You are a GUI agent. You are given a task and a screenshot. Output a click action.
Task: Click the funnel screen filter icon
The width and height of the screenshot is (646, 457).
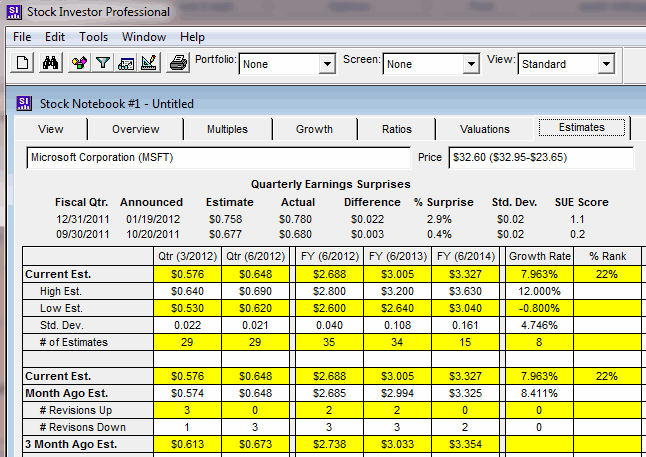(x=102, y=64)
